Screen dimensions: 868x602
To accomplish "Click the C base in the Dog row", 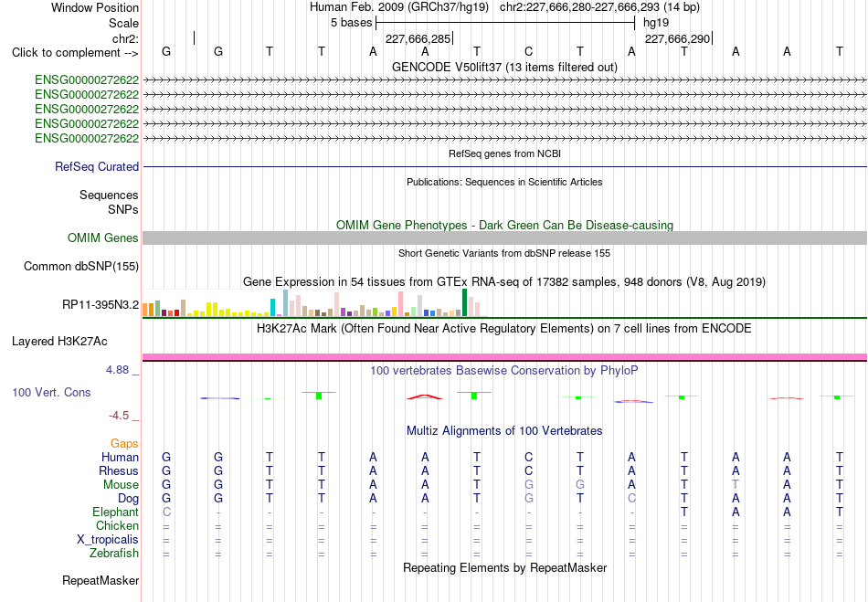I will [x=631, y=498].
